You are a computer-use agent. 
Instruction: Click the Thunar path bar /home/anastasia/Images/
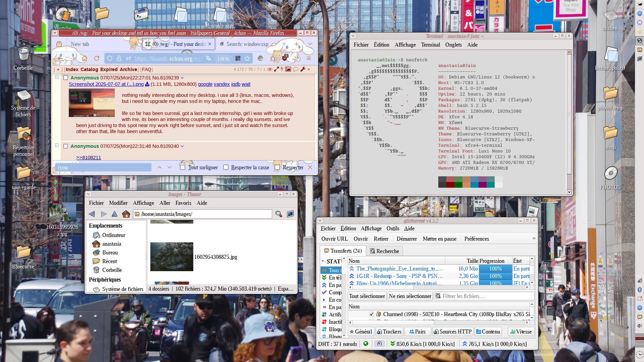pyautogui.click(x=202, y=214)
